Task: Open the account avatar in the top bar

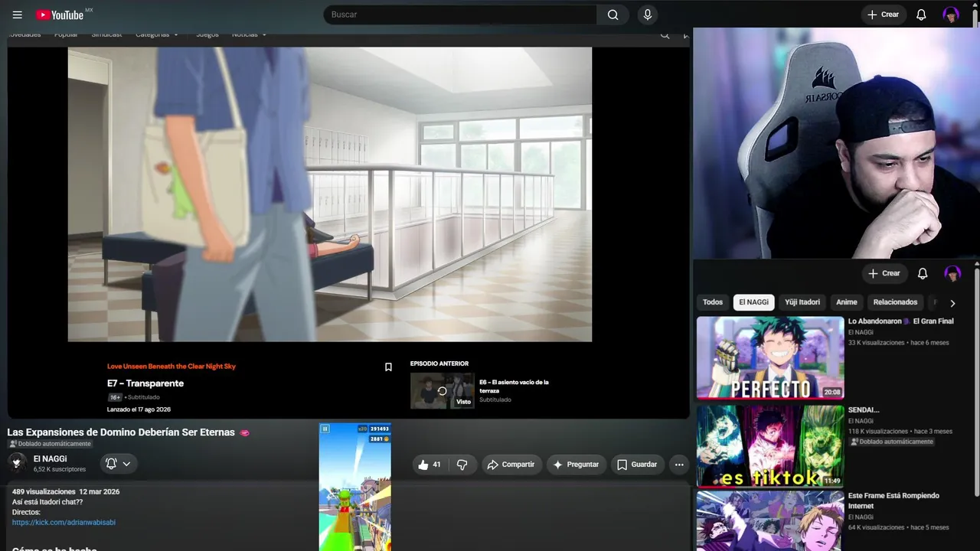Action: pos(951,15)
